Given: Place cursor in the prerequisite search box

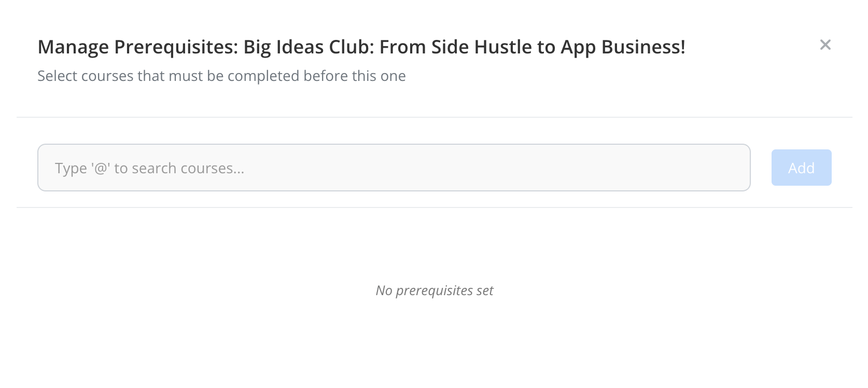Looking at the screenshot, I should (394, 168).
